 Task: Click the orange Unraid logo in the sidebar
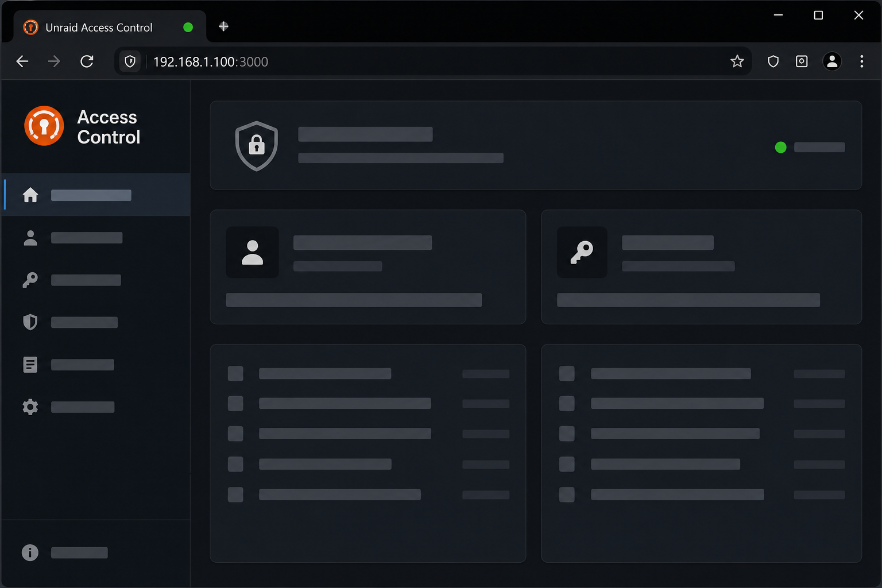coord(44,126)
